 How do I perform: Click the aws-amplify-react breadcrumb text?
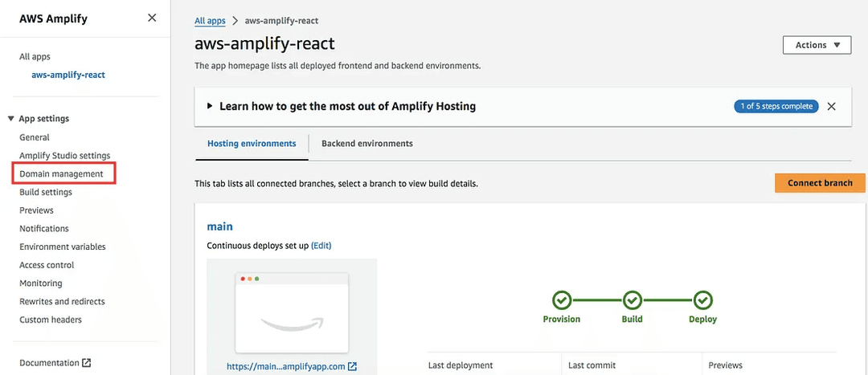pyautogui.click(x=281, y=21)
